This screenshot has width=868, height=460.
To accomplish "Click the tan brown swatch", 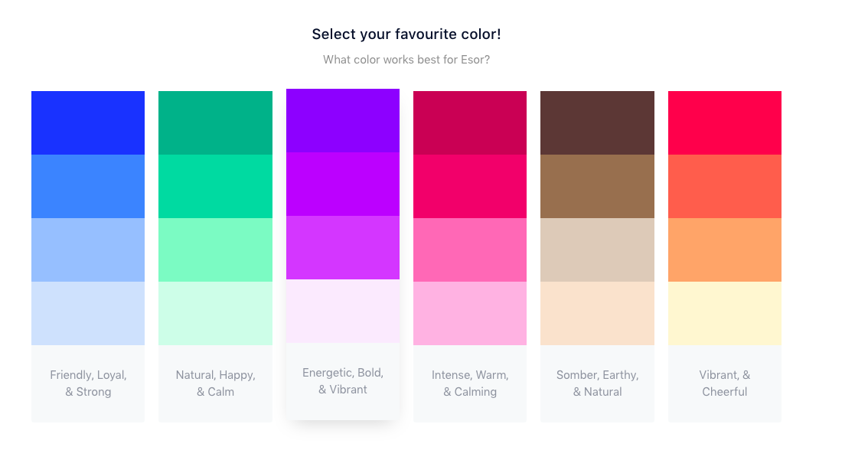I will 597,186.
